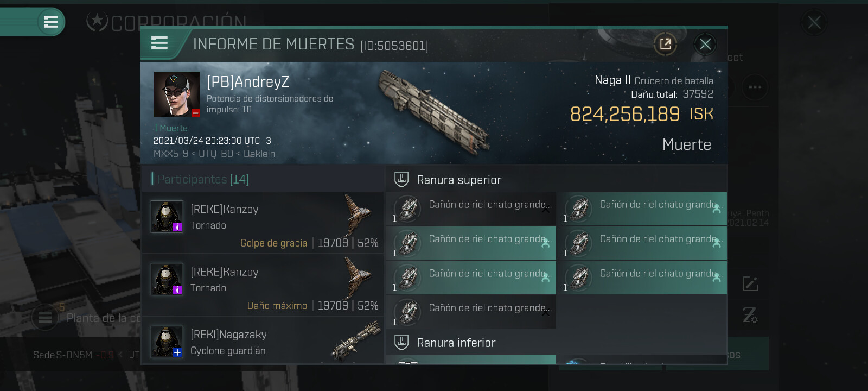Open the kill report hamburger menu

159,43
